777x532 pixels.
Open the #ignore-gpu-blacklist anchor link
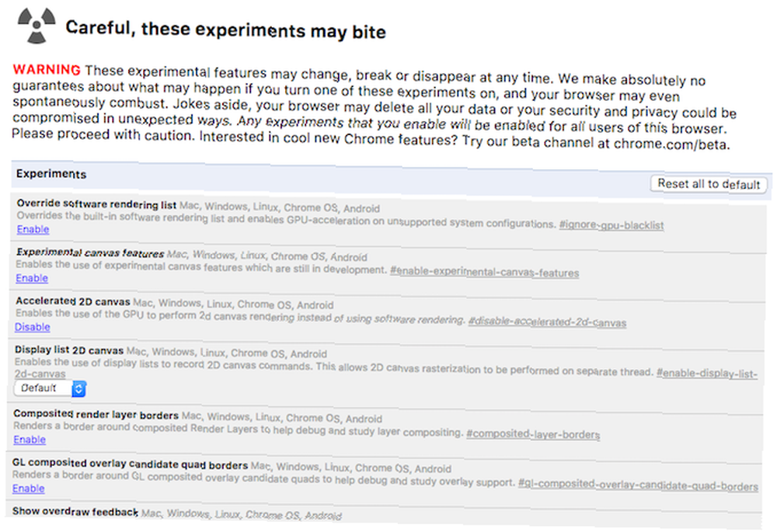(x=611, y=225)
